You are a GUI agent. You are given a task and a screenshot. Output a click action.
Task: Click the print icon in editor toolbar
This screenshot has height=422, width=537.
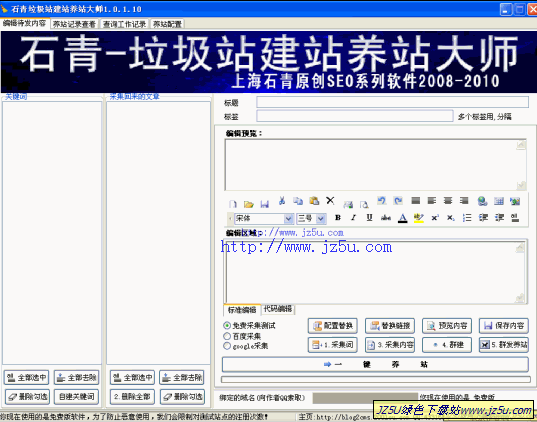click(348, 204)
